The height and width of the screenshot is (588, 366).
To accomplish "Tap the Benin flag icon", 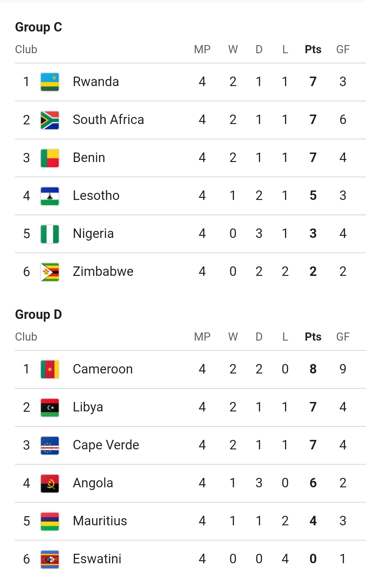I will [50, 158].
